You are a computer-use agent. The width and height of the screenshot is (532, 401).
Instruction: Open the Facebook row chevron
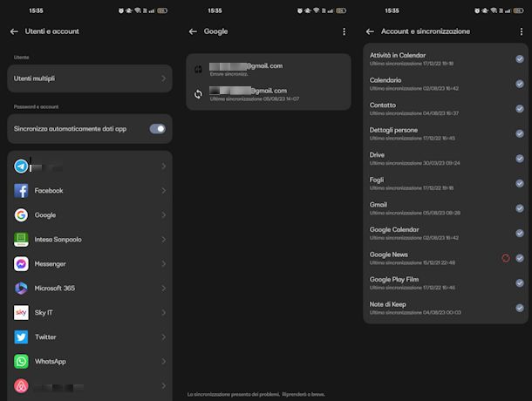click(x=164, y=191)
